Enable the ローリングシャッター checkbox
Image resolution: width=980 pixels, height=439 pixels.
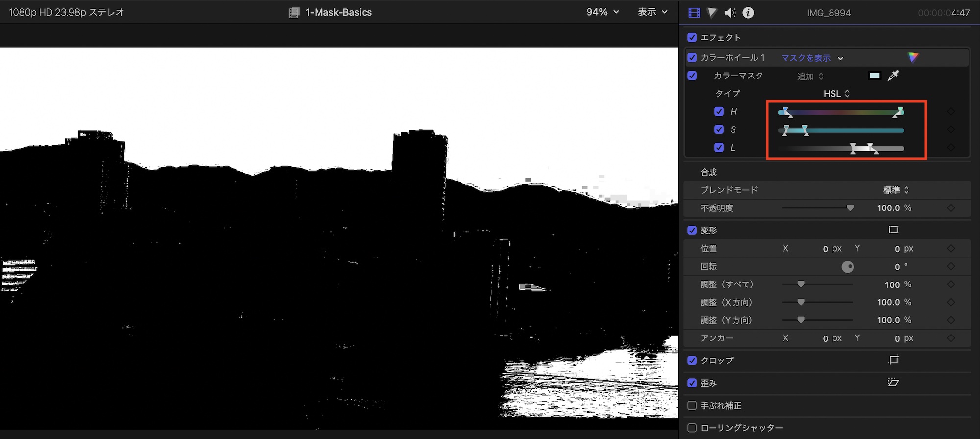pos(692,428)
